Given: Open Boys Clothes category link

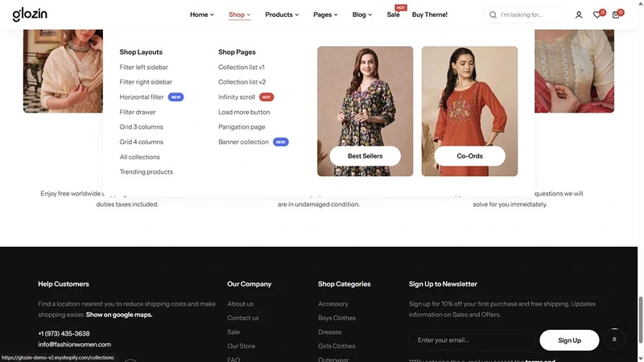Looking at the screenshot, I should (336, 318).
